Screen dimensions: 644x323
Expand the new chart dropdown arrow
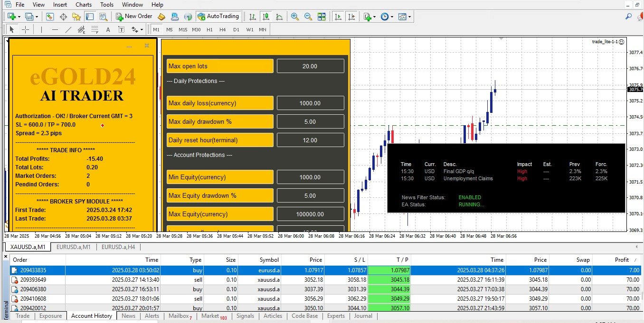click(19, 17)
